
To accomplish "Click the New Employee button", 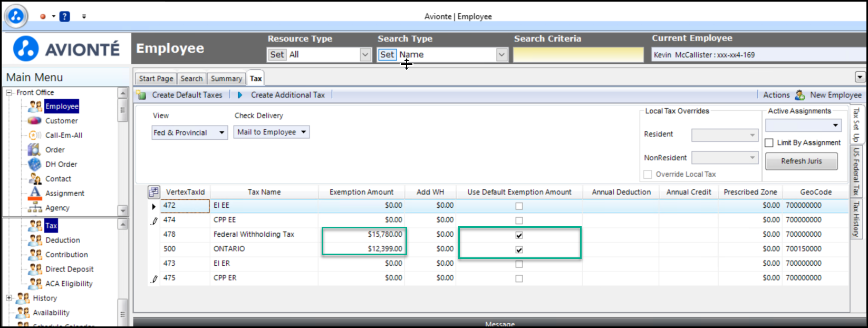I will click(836, 95).
